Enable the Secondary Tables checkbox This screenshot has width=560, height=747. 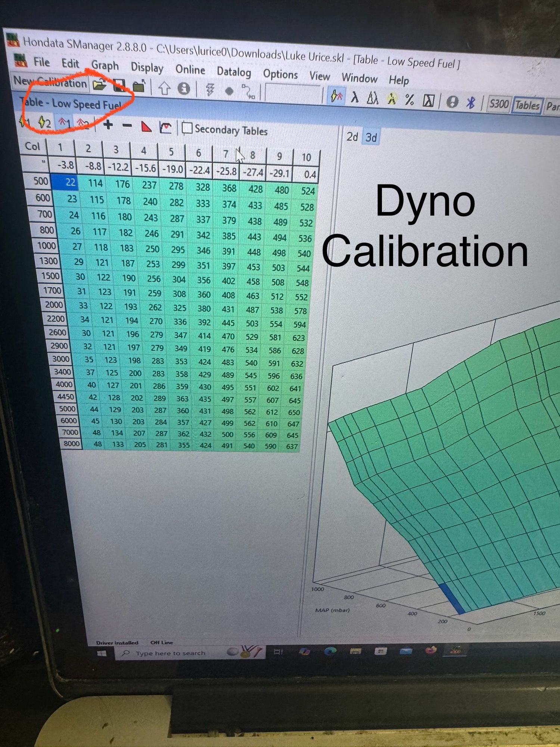(187, 128)
